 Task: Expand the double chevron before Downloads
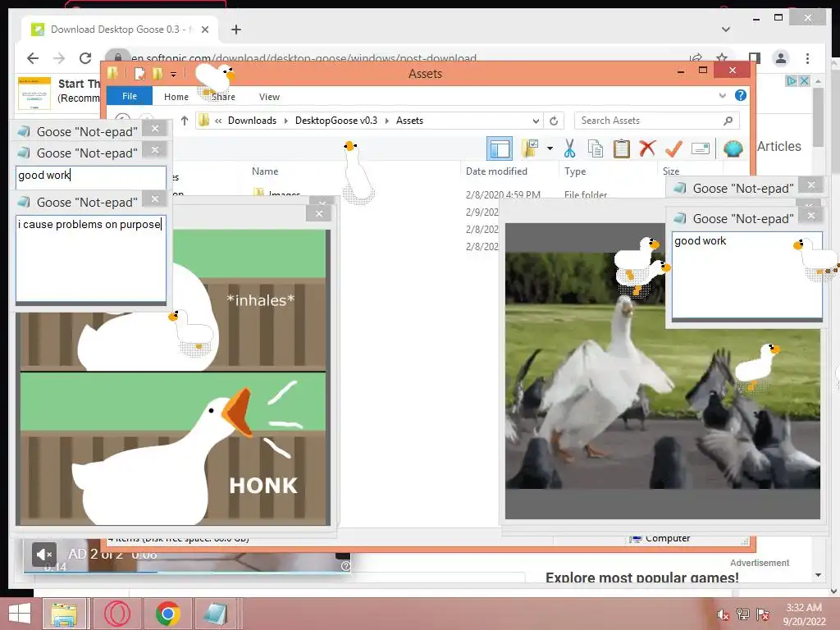pos(218,121)
